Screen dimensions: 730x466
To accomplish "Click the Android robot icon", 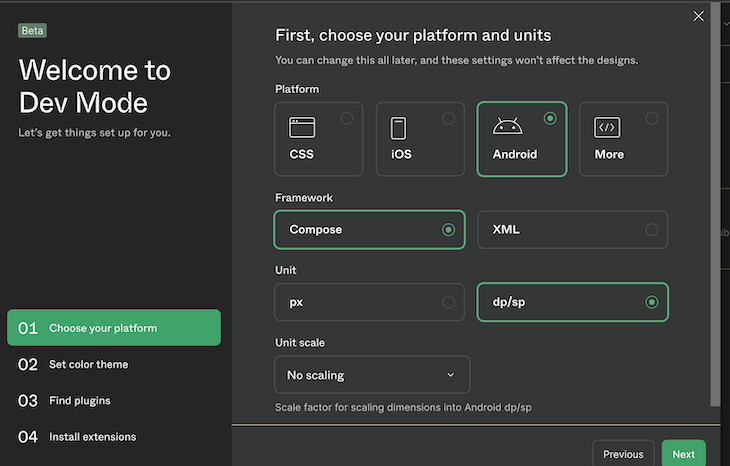I will [x=507, y=126].
